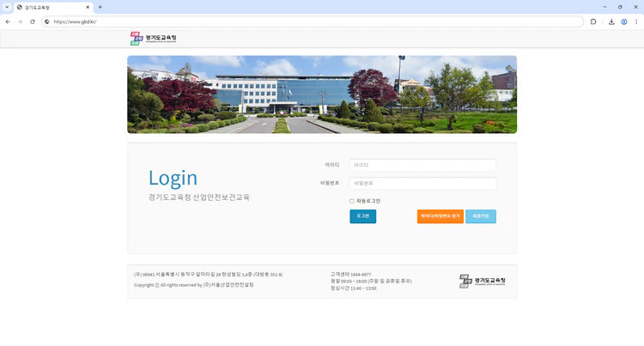The width and height of the screenshot is (644, 346).
Task: Open the Chrome three-dot menu
Action: click(x=636, y=21)
